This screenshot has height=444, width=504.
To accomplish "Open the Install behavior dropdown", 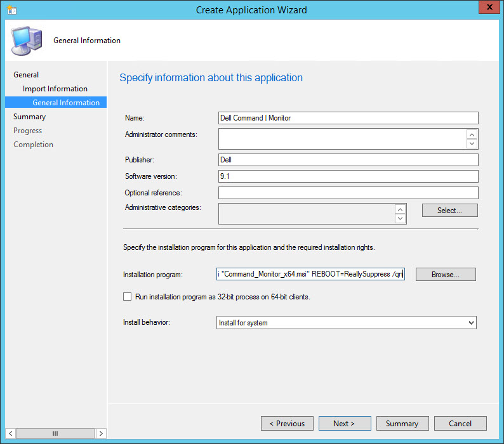I will click(x=347, y=323).
